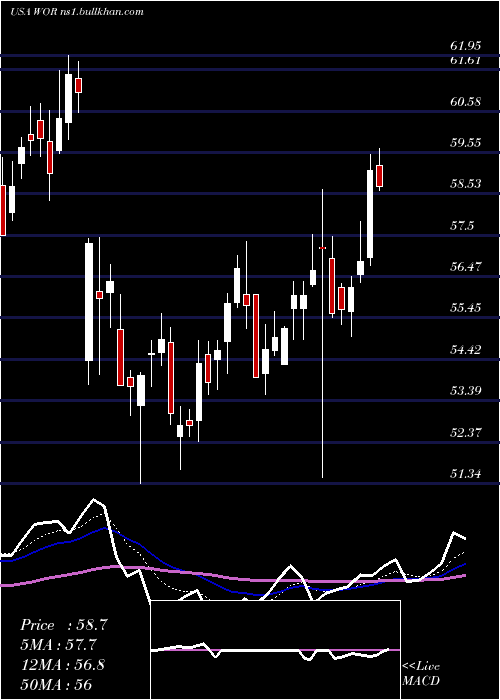Click the 5MA : 57.7 readout
The height and width of the screenshot is (700, 500).
58,645
